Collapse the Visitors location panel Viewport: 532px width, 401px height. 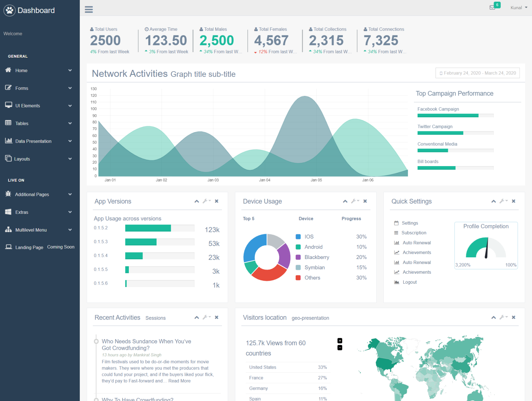pyautogui.click(x=494, y=317)
